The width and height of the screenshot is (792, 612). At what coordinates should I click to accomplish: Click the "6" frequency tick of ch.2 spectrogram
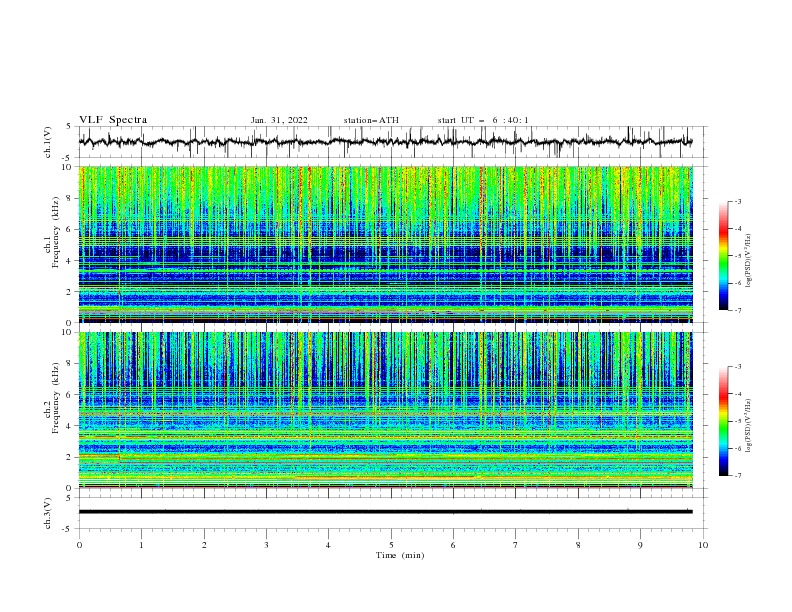point(70,395)
